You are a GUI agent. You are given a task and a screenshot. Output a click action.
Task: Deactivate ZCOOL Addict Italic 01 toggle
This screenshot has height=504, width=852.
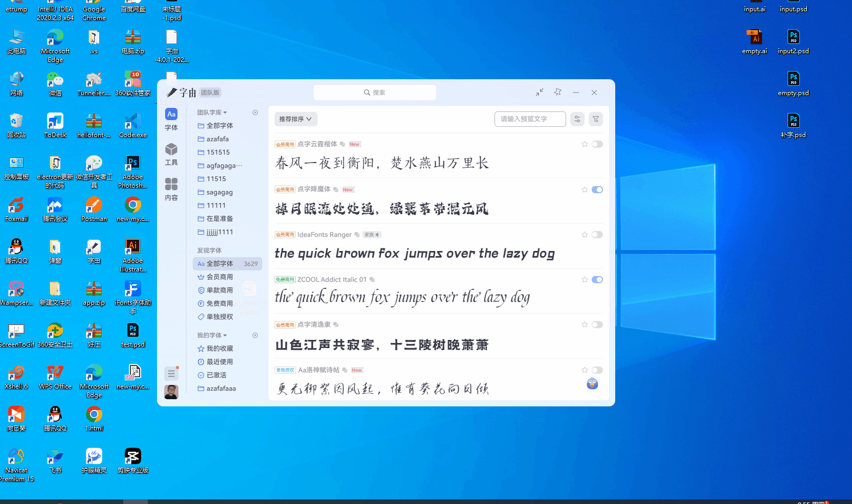pos(597,280)
